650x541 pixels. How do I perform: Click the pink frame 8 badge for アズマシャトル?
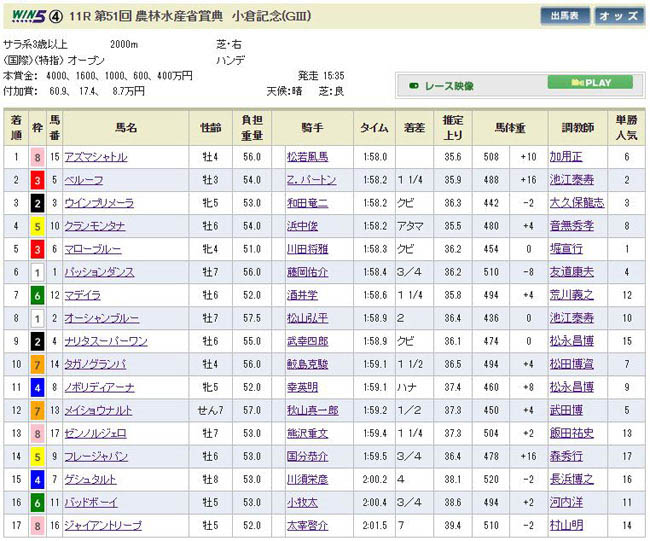pyautogui.click(x=38, y=157)
